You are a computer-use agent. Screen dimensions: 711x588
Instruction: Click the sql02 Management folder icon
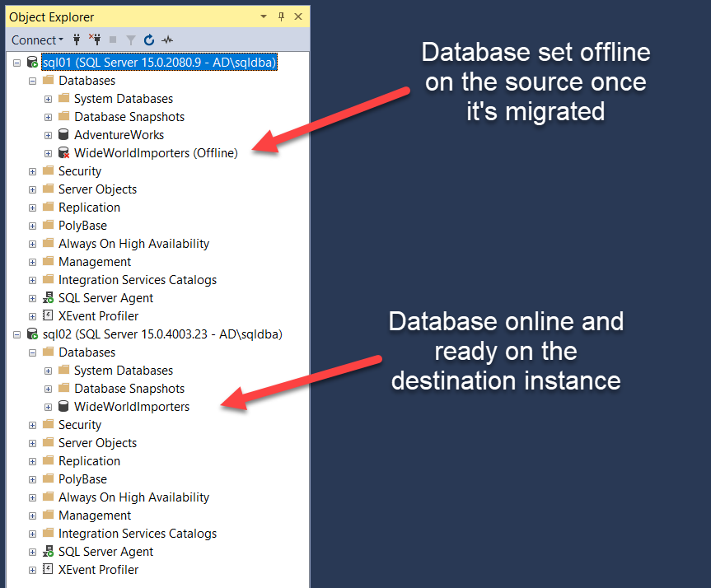coord(48,515)
